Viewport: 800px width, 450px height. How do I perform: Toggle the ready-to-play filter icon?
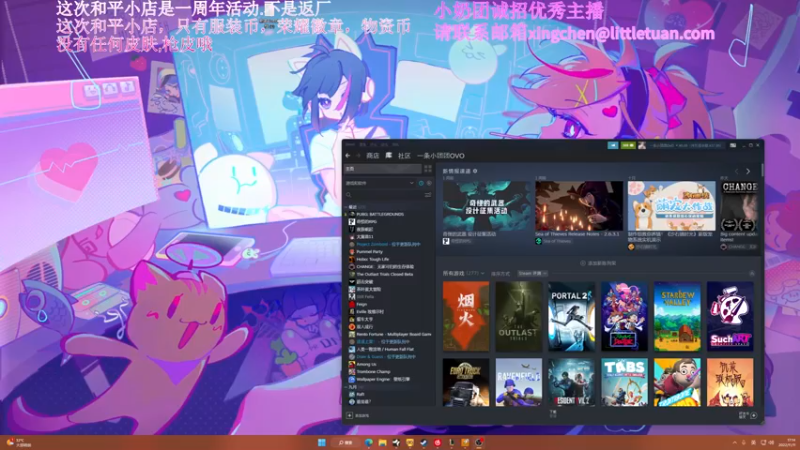(x=429, y=183)
